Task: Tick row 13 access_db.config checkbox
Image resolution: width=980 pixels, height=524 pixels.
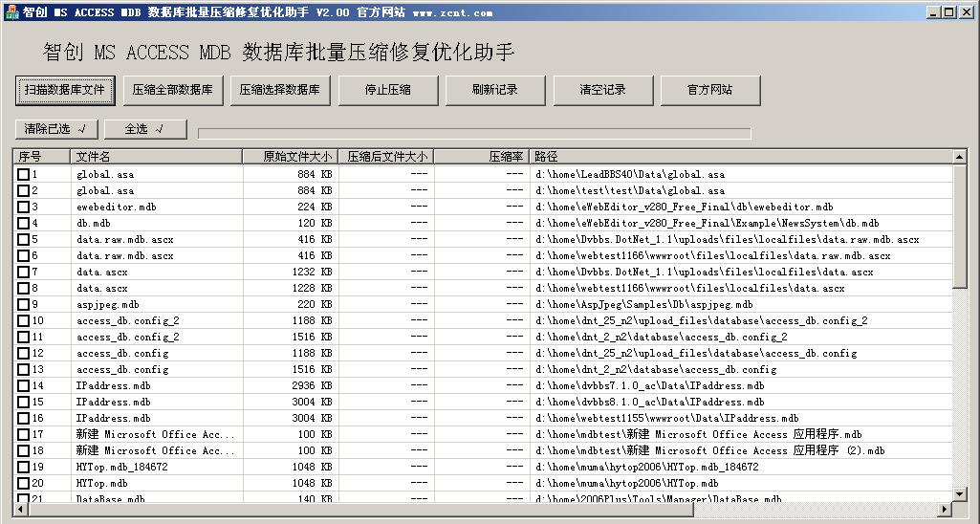Action: 23,369
